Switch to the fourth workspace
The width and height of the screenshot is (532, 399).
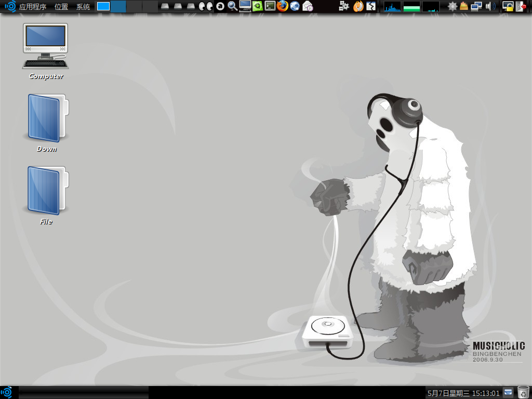click(x=150, y=6)
